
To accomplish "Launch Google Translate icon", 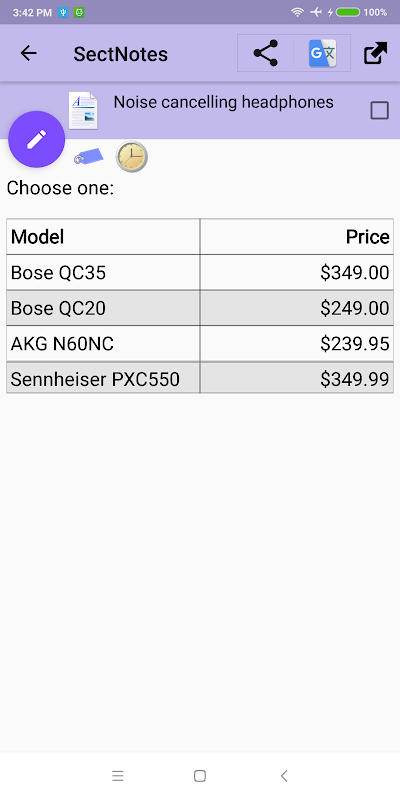I will click(322, 53).
